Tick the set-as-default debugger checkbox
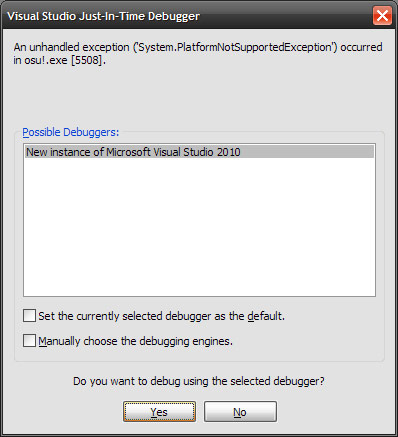The width and height of the screenshot is (398, 437). 29,315
